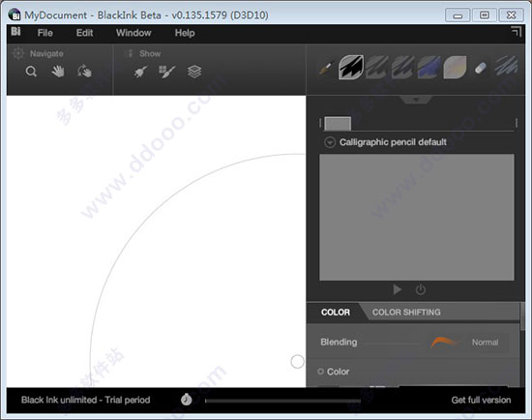532x420 pixels.
Task: Show the Layers stack panel
Action: click(194, 72)
